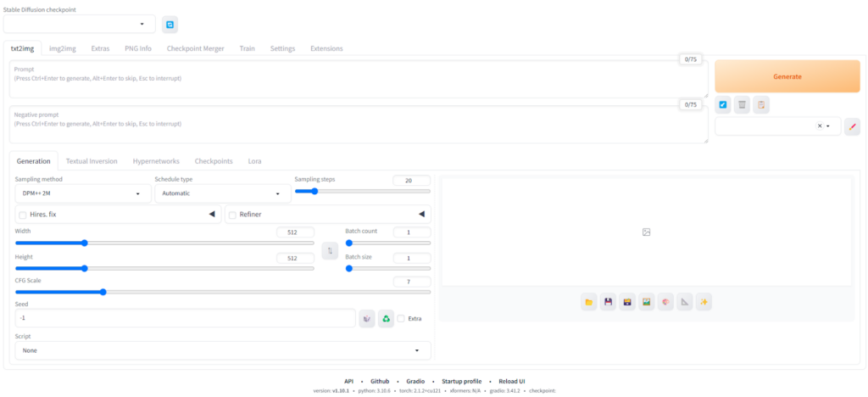
Task: Enable the Hires. fix checkbox
Action: (23, 215)
